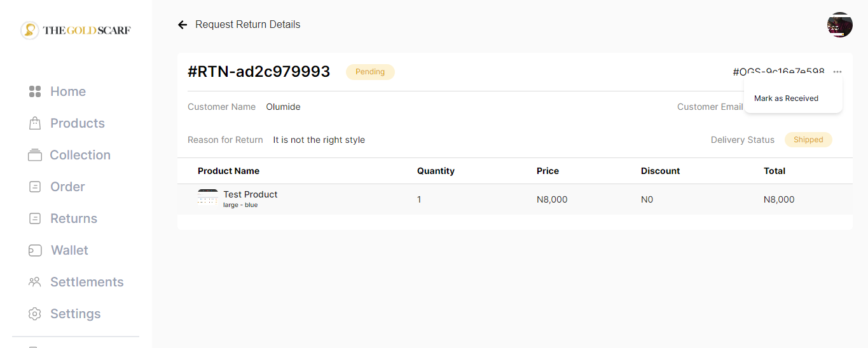Click the Test Product thumbnail image

pyautogui.click(x=208, y=197)
